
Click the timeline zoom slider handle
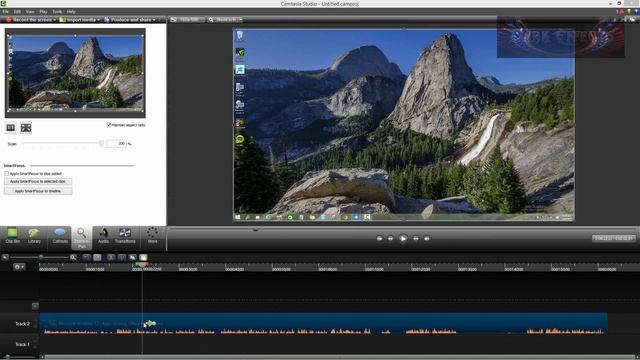[41, 257]
